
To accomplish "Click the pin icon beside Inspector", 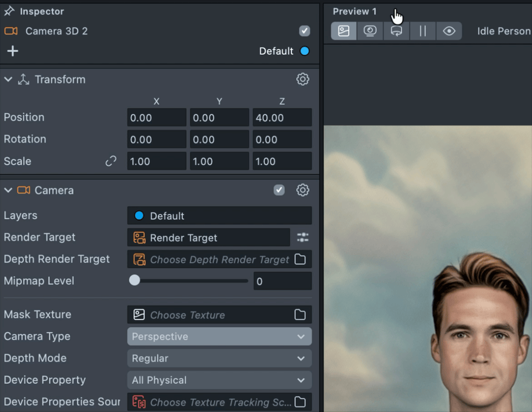I will point(9,11).
